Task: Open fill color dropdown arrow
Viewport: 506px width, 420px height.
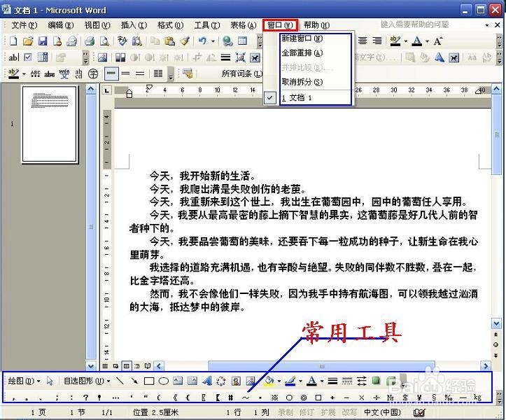Action: click(x=279, y=381)
